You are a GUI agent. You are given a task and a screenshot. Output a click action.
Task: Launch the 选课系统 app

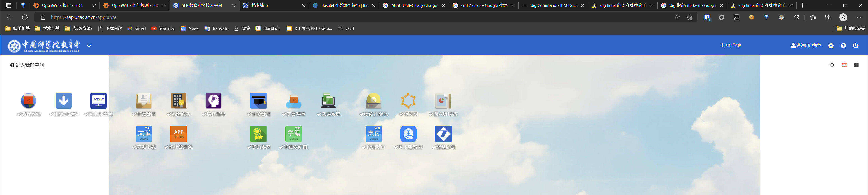pyautogui.click(x=328, y=100)
